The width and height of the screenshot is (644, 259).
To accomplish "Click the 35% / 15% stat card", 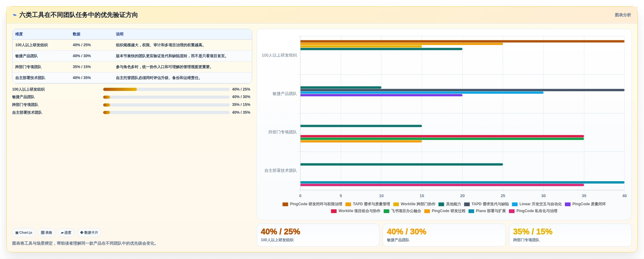I will click(x=570, y=235).
